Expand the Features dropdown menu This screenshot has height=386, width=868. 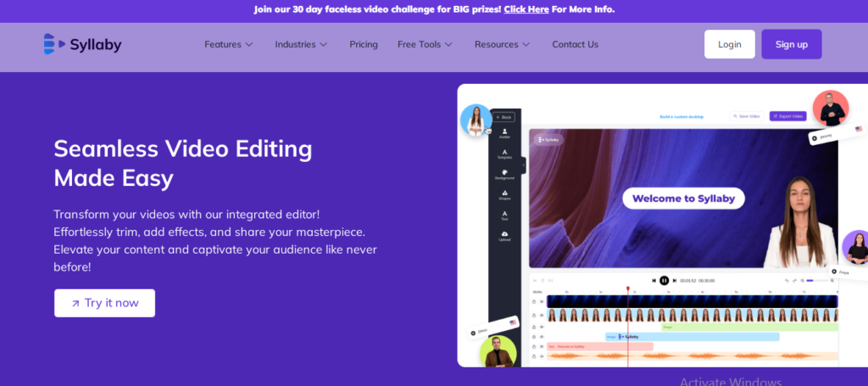[229, 44]
